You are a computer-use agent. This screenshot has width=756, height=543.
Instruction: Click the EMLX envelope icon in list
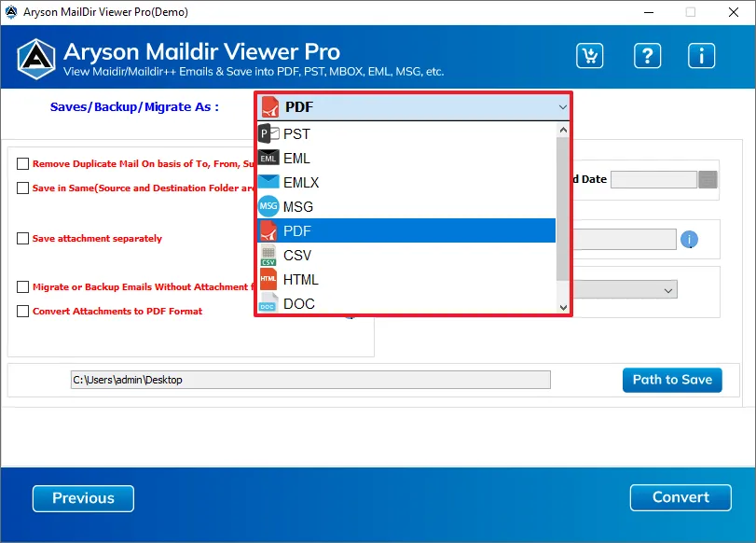coord(268,182)
